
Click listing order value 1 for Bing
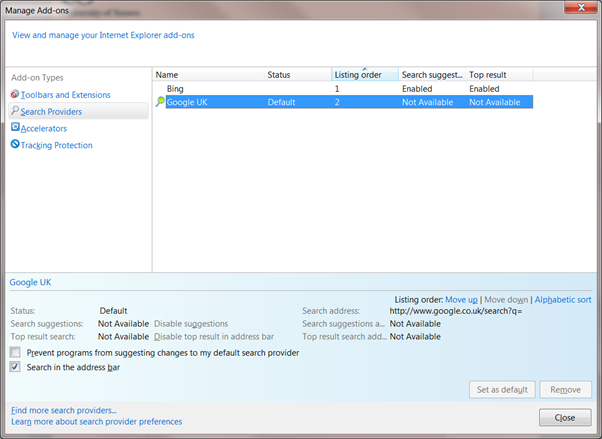pos(337,89)
